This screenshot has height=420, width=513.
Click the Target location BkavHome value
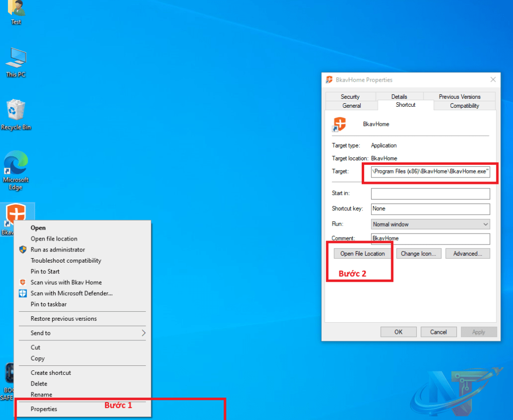click(384, 158)
